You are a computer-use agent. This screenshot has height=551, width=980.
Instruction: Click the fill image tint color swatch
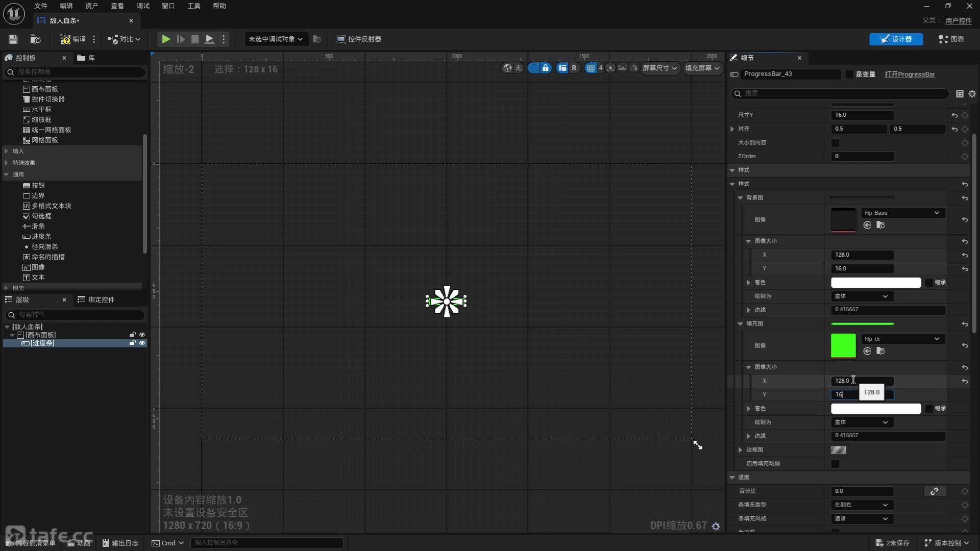click(x=875, y=409)
